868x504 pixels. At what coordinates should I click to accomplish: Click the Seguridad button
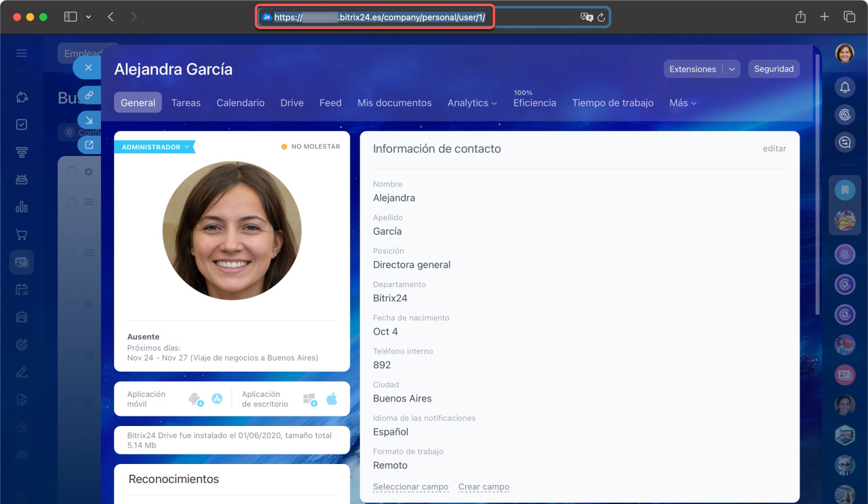point(774,69)
